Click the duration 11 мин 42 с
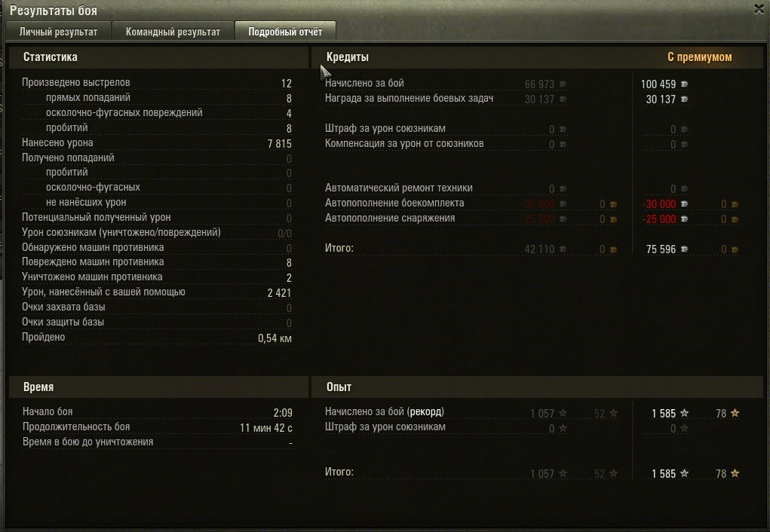The image size is (770, 532). click(x=266, y=428)
